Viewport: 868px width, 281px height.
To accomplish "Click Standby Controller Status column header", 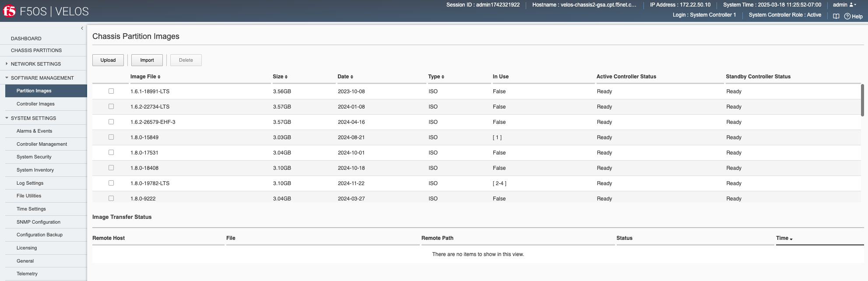I will point(758,77).
